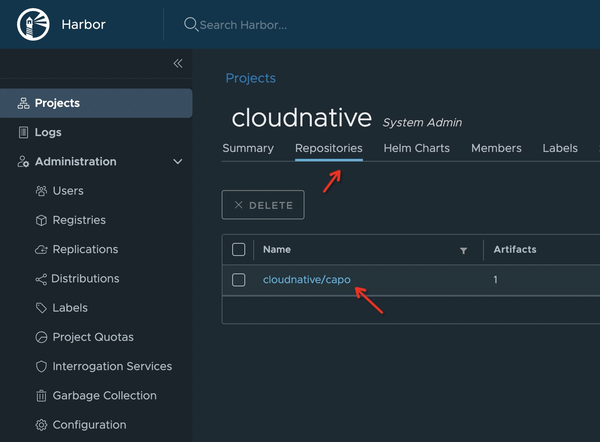Click the search magnifier icon
Image resolution: width=600 pixels, height=442 pixels.
click(191, 25)
